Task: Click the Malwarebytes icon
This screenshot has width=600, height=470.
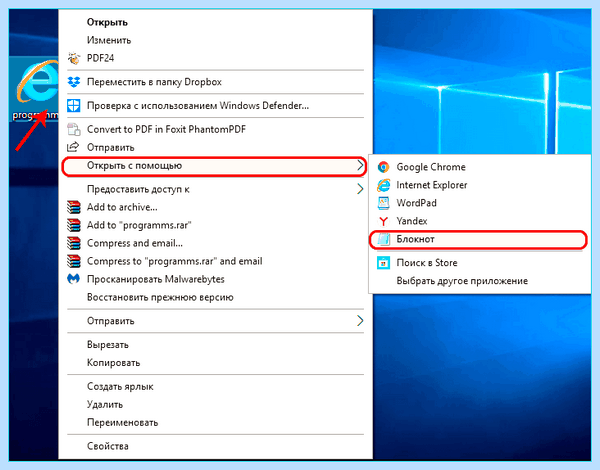Action: point(73,279)
